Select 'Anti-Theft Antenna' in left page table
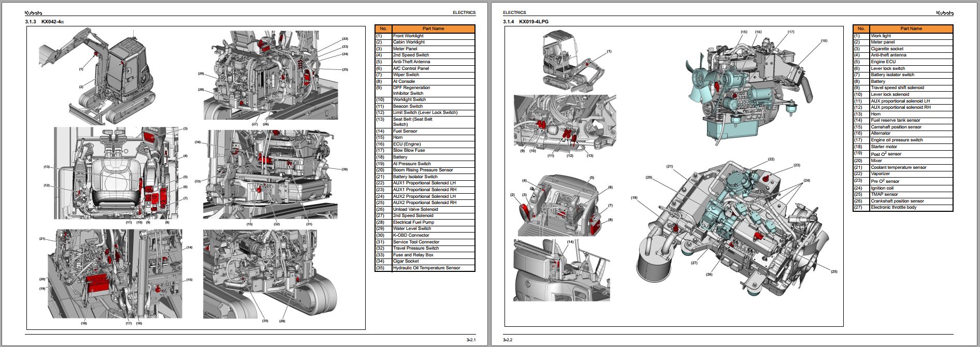Viewport: 980px width, 347px height. point(411,62)
